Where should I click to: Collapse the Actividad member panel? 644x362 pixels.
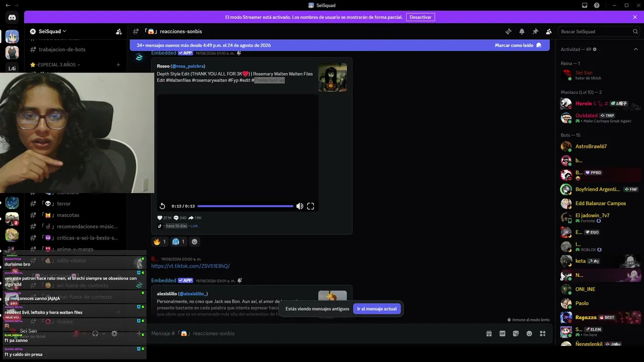[x=635, y=49]
